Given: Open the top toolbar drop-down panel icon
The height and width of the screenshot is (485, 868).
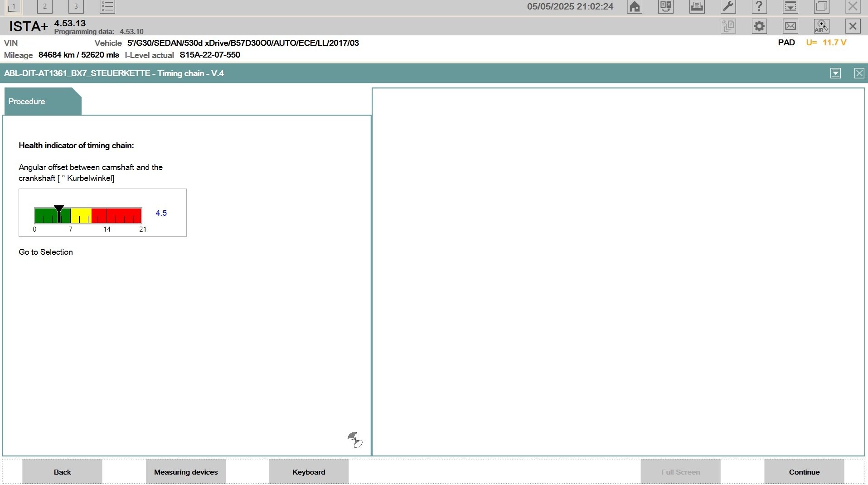Looking at the screenshot, I should pos(790,7).
